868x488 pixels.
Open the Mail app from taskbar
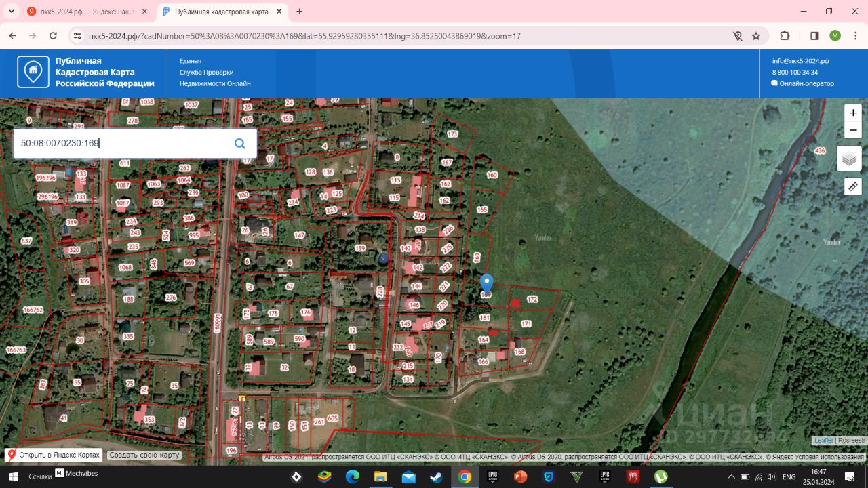coord(408,476)
